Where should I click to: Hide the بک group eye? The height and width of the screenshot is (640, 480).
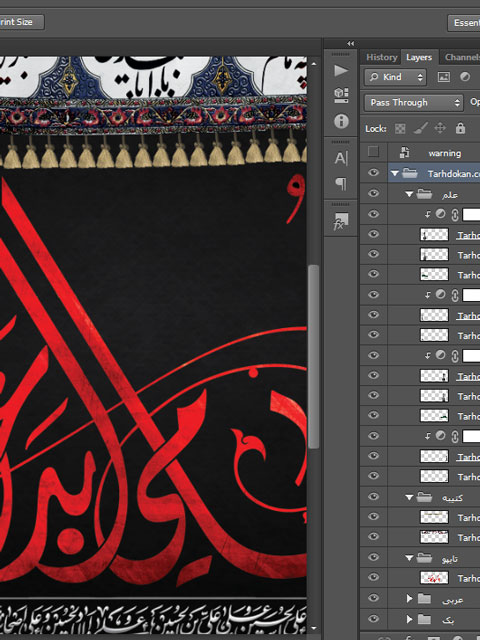point(373,618)
